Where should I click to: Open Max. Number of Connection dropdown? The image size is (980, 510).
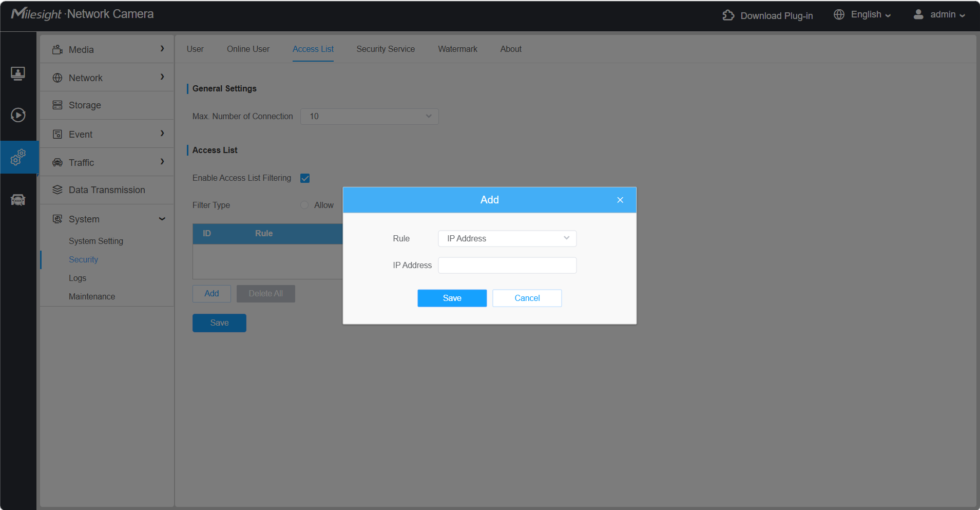pos(370,116)
